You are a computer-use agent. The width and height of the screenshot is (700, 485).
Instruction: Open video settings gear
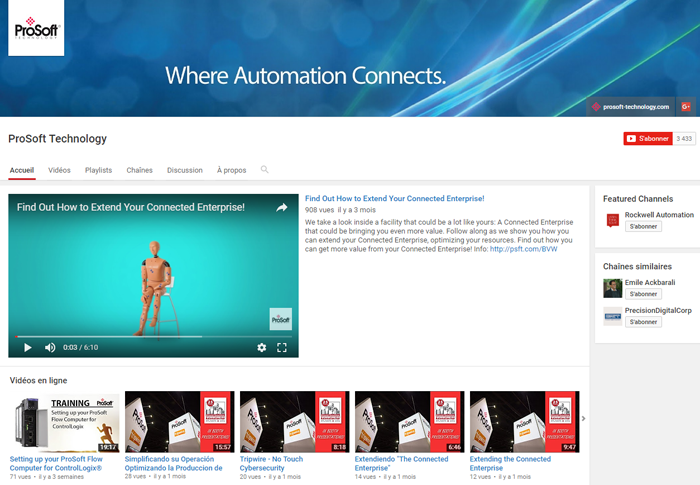click(x=262, y=347)
